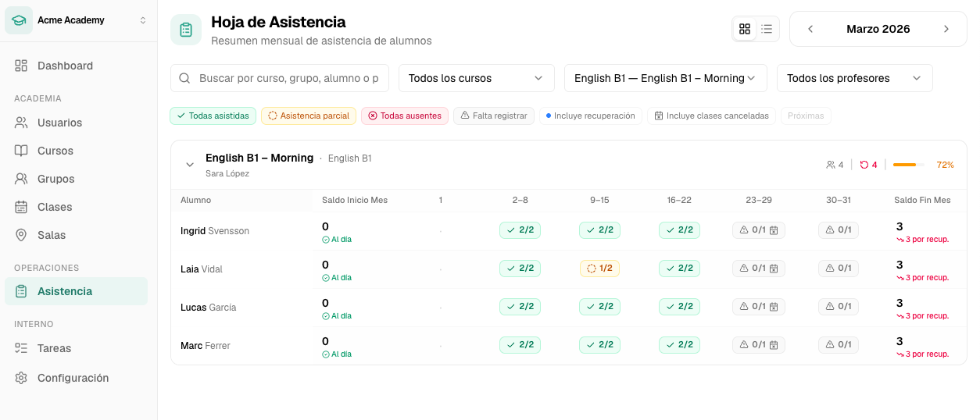Open Marc Ferrer's student row
Screen dimensions: 980x420
click(x=568, y=345)
